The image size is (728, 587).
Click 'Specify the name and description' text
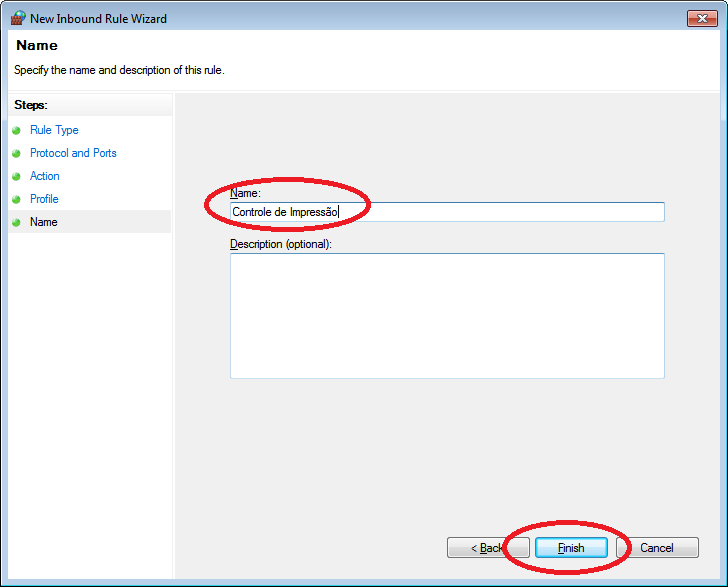pyautogui.click(x=119, y=70)
